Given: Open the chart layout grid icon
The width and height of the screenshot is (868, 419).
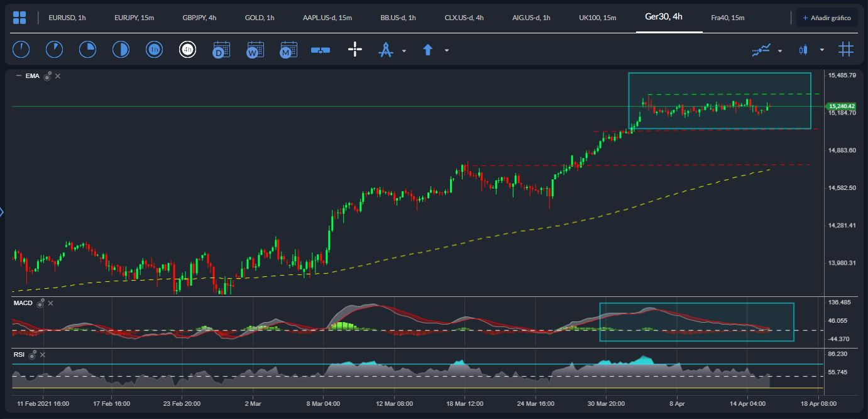Looking at the screenshot, I should click(x=19, y=18).
